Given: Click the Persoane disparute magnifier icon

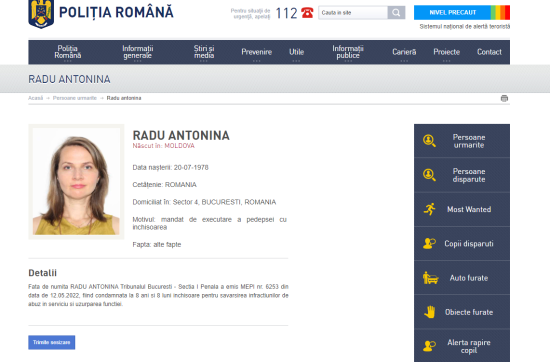Looking at the screenshot, I should tap(429, 175).
